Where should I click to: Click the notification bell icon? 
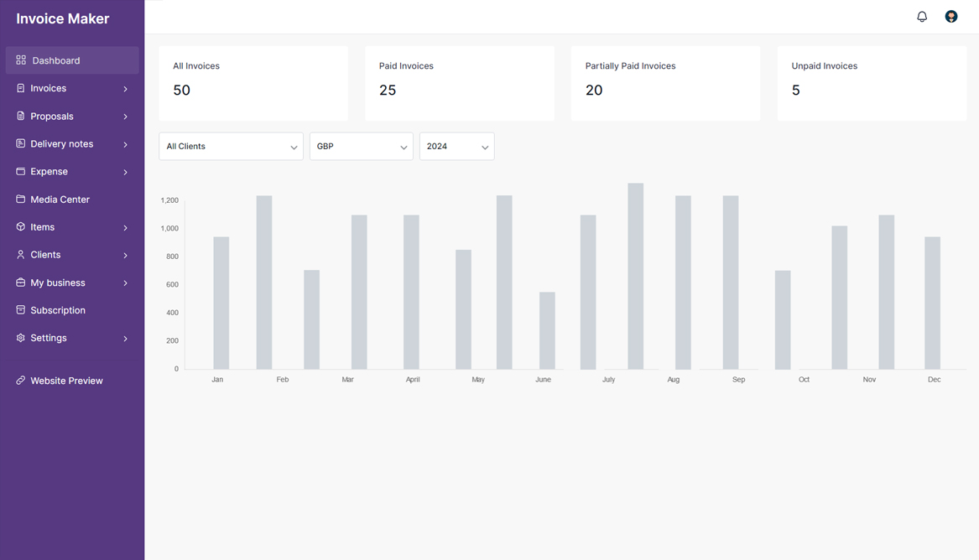pos(922,17)
